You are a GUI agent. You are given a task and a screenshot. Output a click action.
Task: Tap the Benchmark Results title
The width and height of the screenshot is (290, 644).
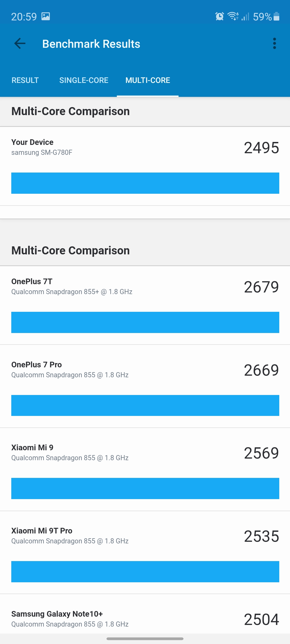[91, 44]
